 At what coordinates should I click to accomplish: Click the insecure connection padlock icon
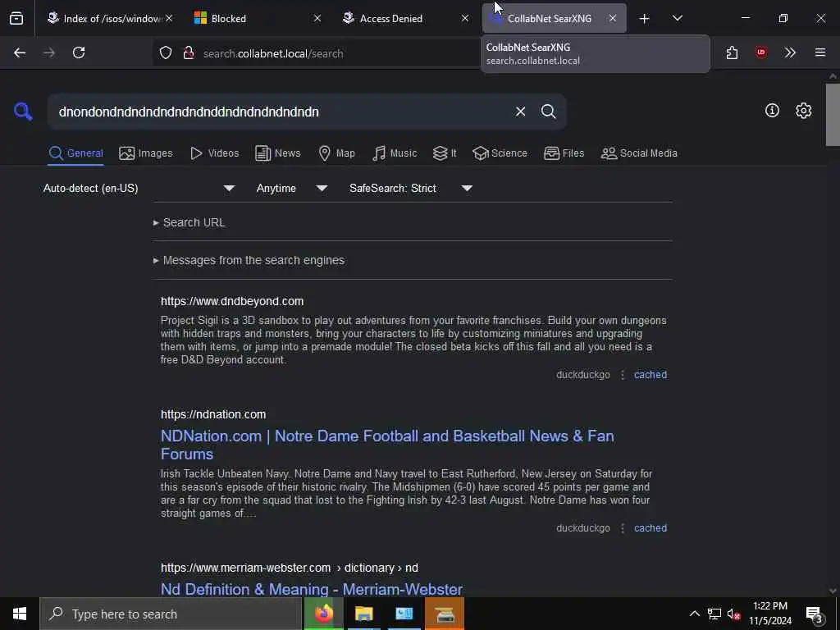pyautogui.click(x=189, y=52)
